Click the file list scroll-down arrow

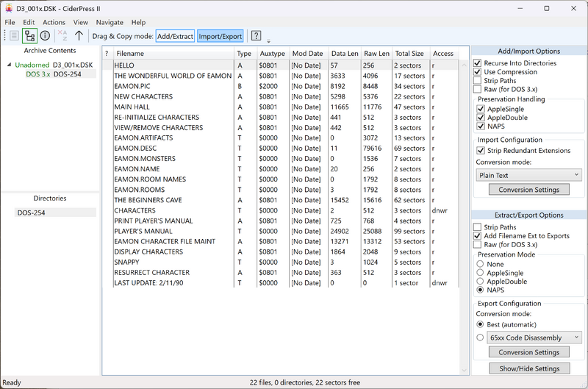(464, 370)
